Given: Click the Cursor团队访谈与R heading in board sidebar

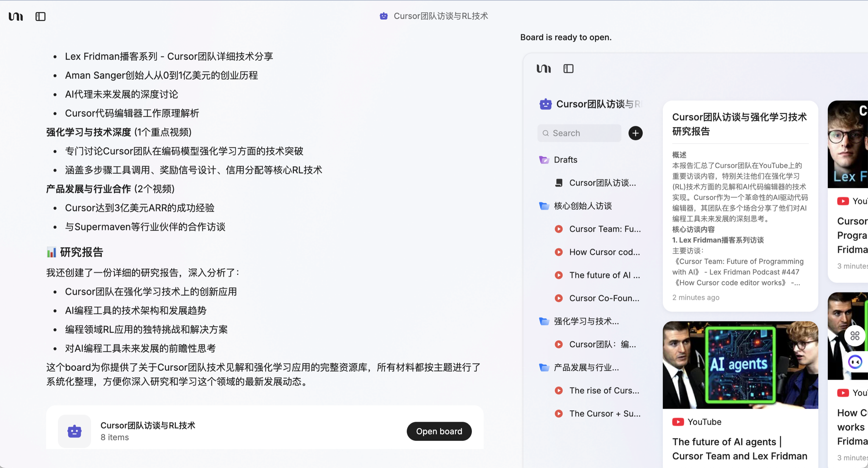Looking at the screenshot, I should 599,104.
